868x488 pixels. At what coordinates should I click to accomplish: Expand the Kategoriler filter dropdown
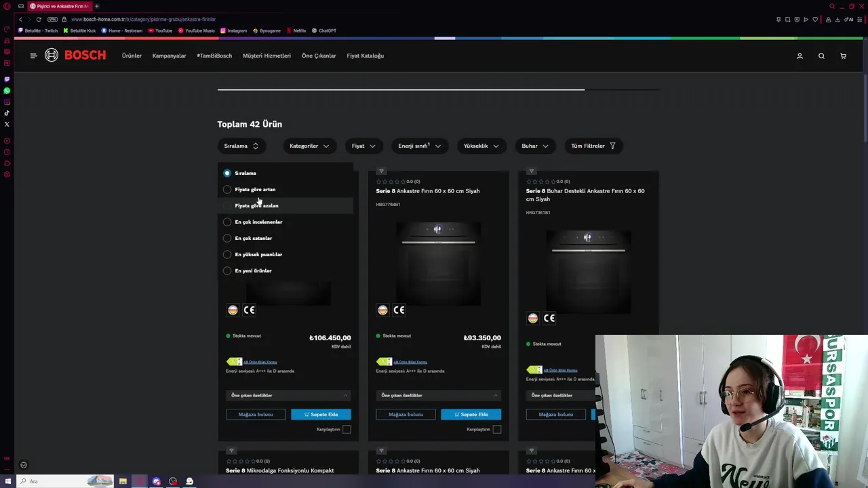[x=309, y=146]
